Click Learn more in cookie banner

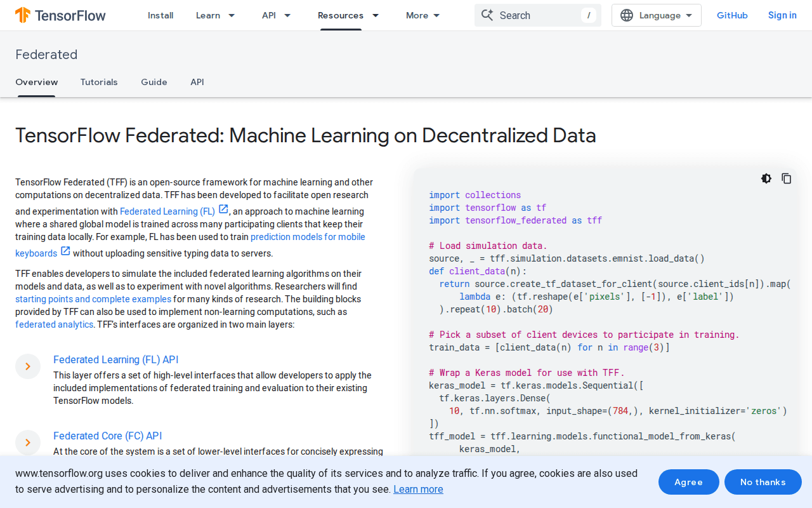(418, 489)
